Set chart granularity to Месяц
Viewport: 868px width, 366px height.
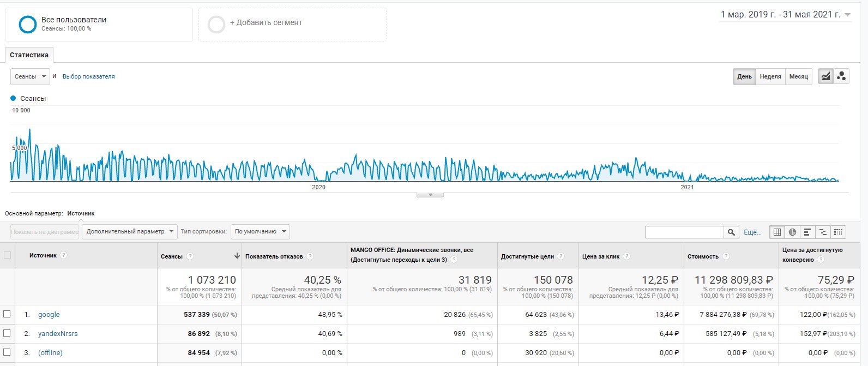coord(799,76)
